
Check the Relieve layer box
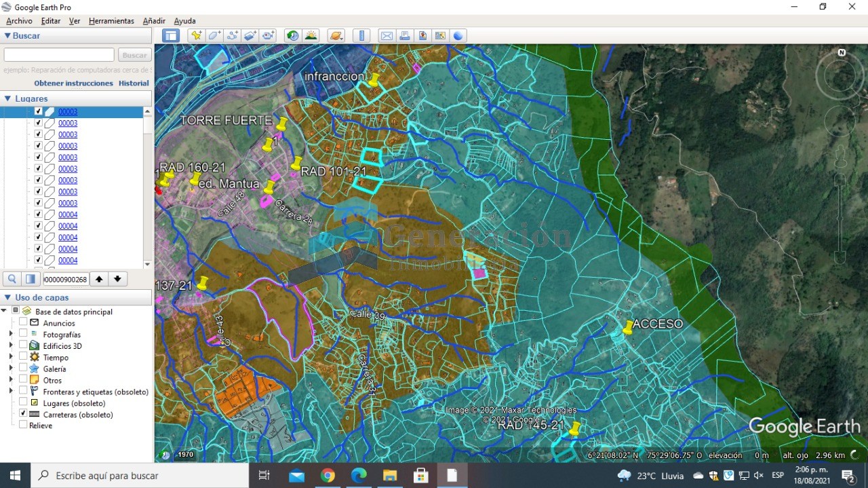24,426
